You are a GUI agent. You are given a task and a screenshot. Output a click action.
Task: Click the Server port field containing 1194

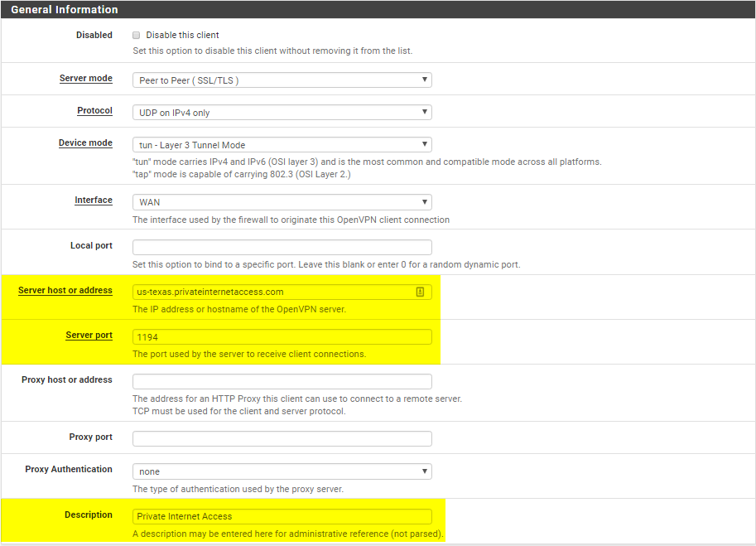coord(282,336)
